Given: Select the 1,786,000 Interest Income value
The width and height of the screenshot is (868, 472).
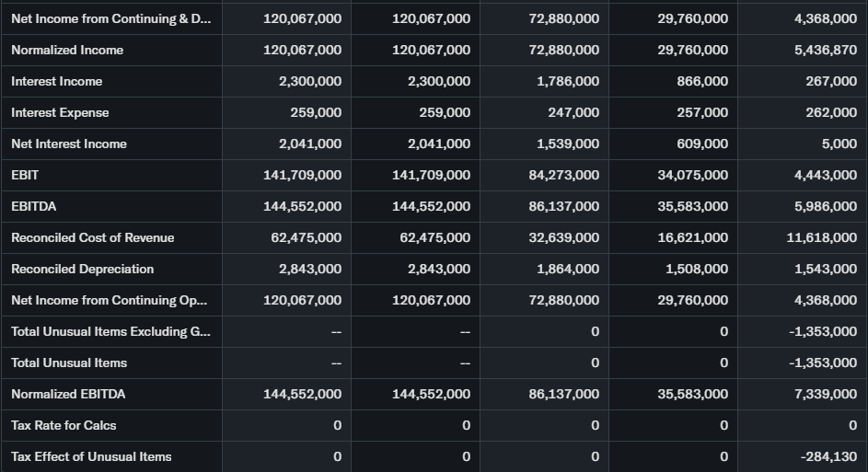Looking at the screenshot, I should (567, 81).
